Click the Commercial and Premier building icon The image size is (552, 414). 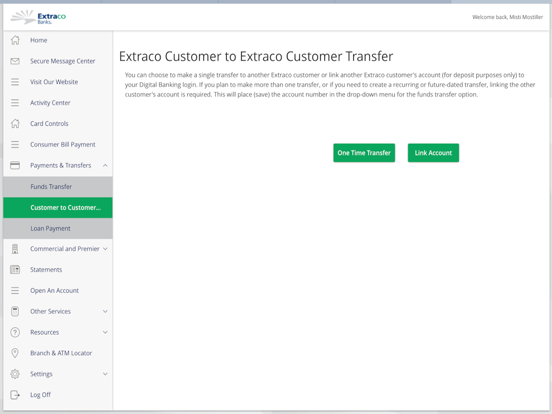pos(15,249)
